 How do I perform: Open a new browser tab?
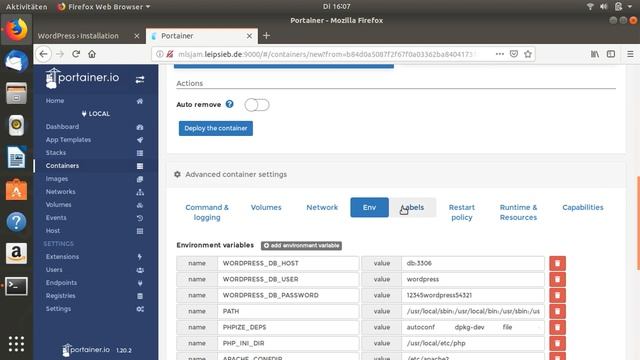266,36
